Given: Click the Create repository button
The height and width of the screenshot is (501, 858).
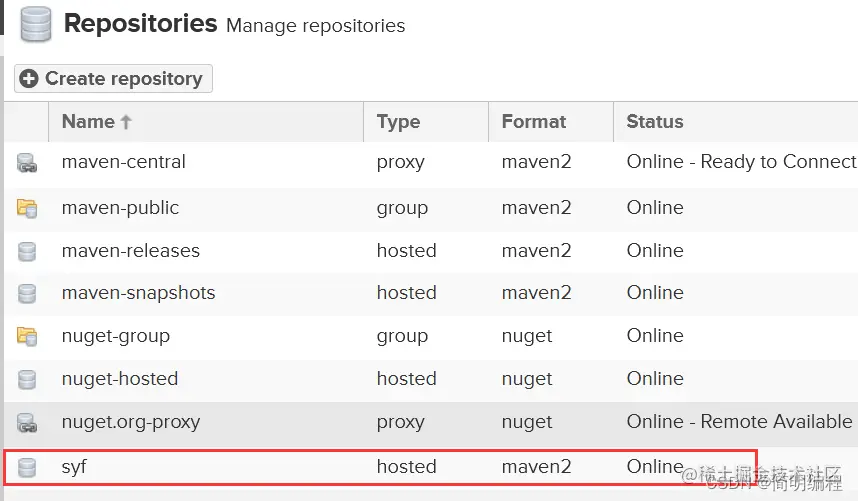Looking at the screenshot, I should [113, 79].
